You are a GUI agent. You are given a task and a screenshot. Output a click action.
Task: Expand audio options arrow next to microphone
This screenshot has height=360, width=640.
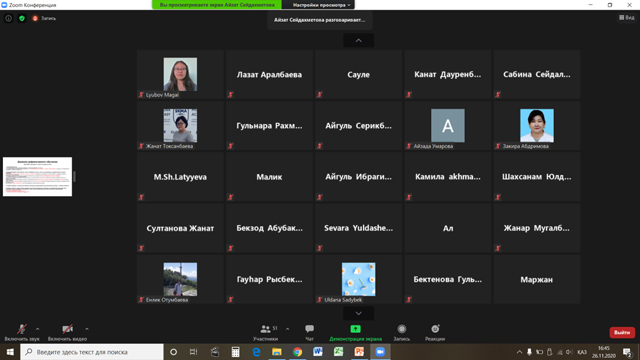(x=38, y=329)
